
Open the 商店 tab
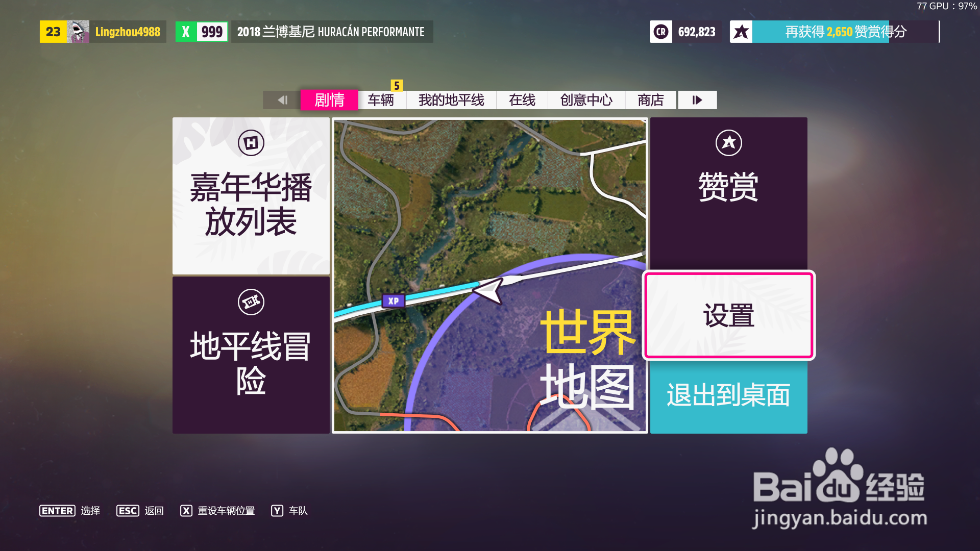tap(650, 100)
